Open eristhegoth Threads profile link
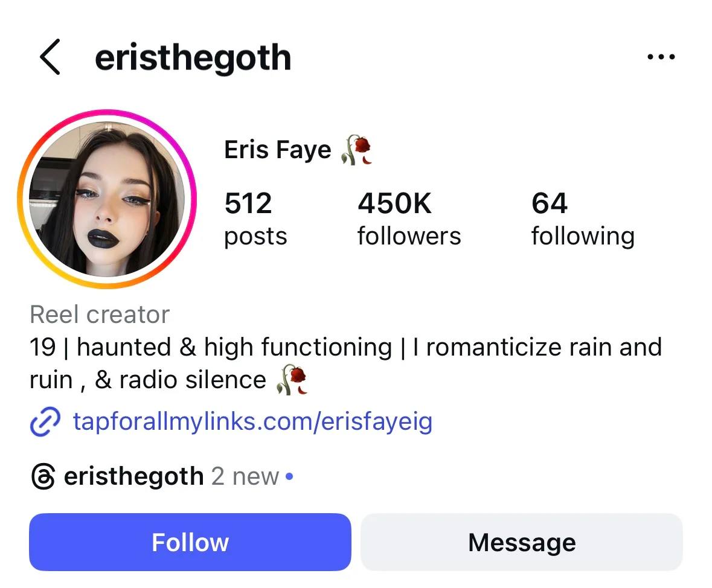Viewport: 712px width, 588px height. tap(133, 476)
